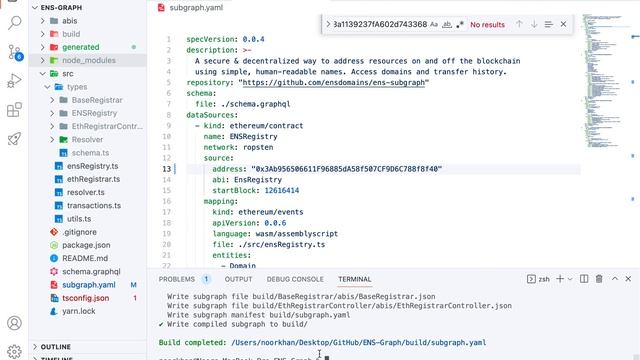Open the Accounts menu icon
Viewport: 640px width, 360px height.
[15, 323]
